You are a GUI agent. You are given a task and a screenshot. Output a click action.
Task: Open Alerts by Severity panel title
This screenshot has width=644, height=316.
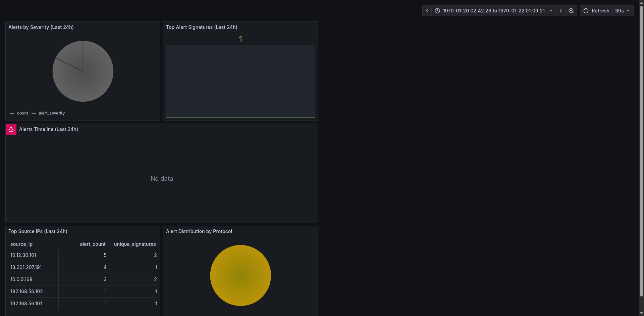coord(41,27)
